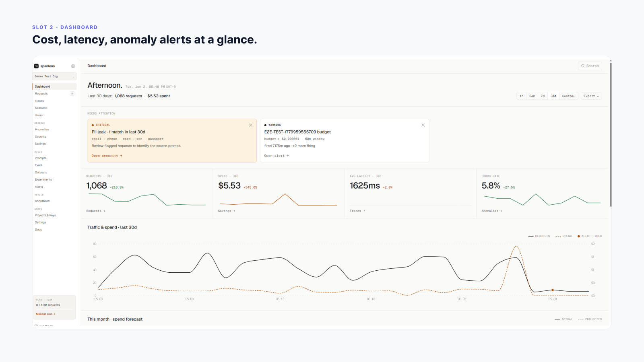The height and width of the screenshot is (362, 644).
Task: Click the download arrow on Export
Action: click(598, 96)
